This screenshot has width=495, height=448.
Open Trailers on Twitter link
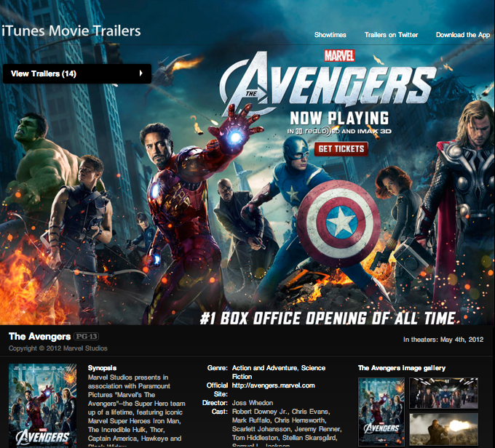click(391, 35)
